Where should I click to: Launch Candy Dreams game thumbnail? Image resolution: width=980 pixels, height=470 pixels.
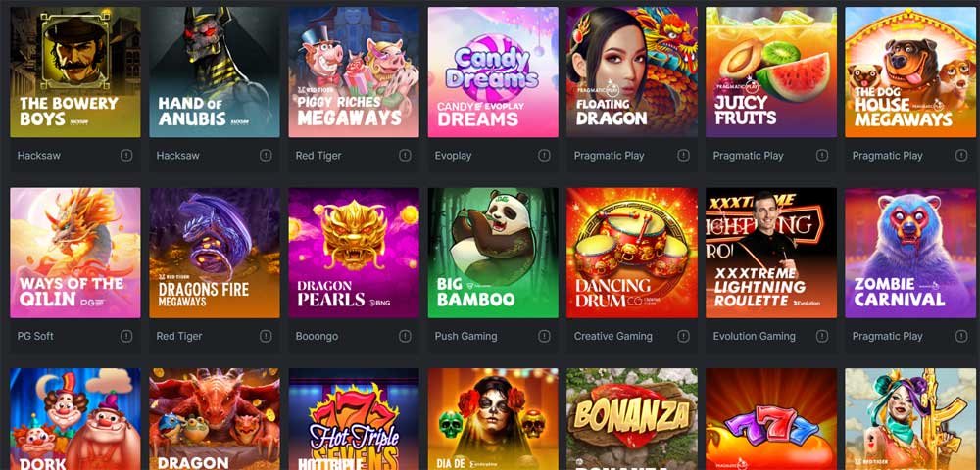click(493, 71)
